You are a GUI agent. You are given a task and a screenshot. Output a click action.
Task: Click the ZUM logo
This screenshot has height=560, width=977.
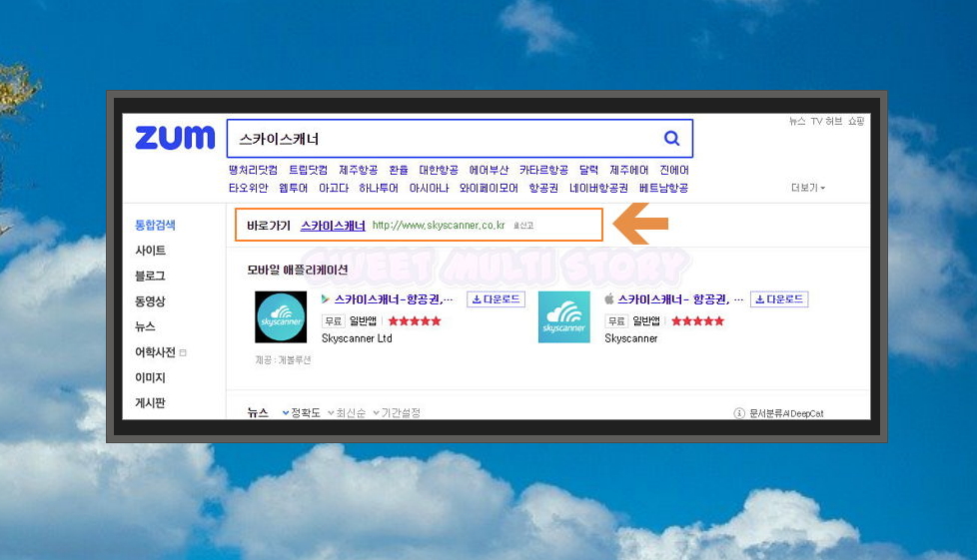(x=175, y=138)
